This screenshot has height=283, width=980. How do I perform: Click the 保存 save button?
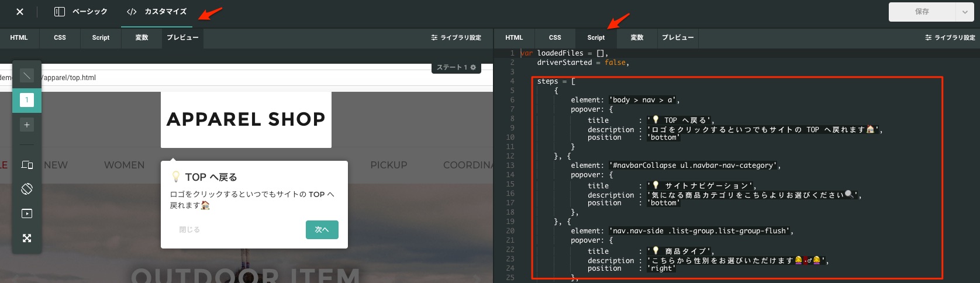(922, 12)
